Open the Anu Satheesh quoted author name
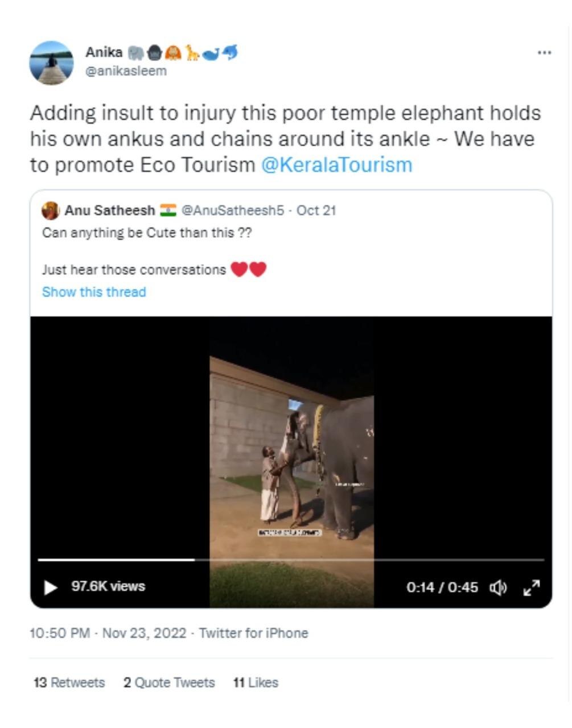The image size is (572, 728). [109, 210]
